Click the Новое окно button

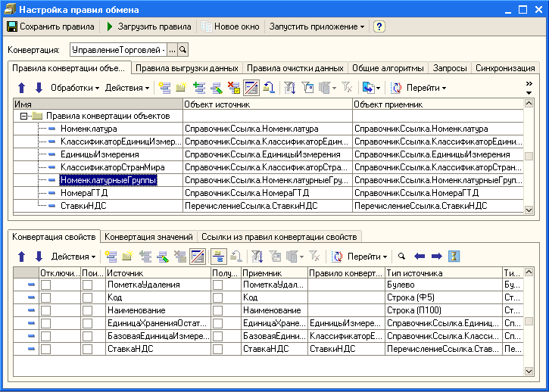click(230, 26)
